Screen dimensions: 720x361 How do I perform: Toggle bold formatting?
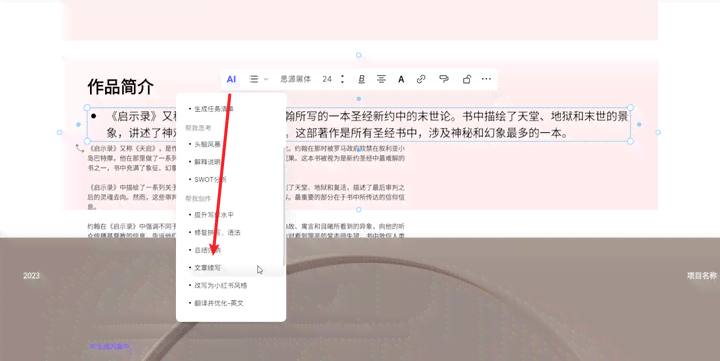361,79
